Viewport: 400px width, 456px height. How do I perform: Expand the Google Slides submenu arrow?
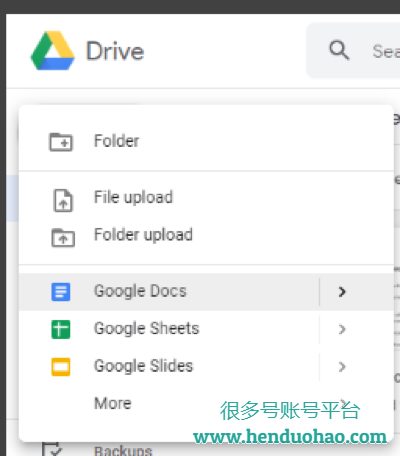[342, 367]
